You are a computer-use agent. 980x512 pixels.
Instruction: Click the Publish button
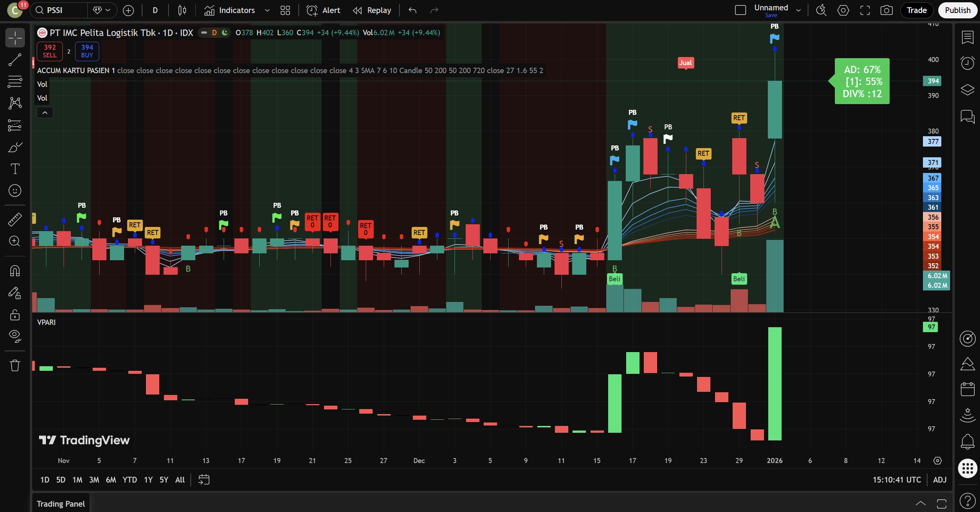click(957, 10)
